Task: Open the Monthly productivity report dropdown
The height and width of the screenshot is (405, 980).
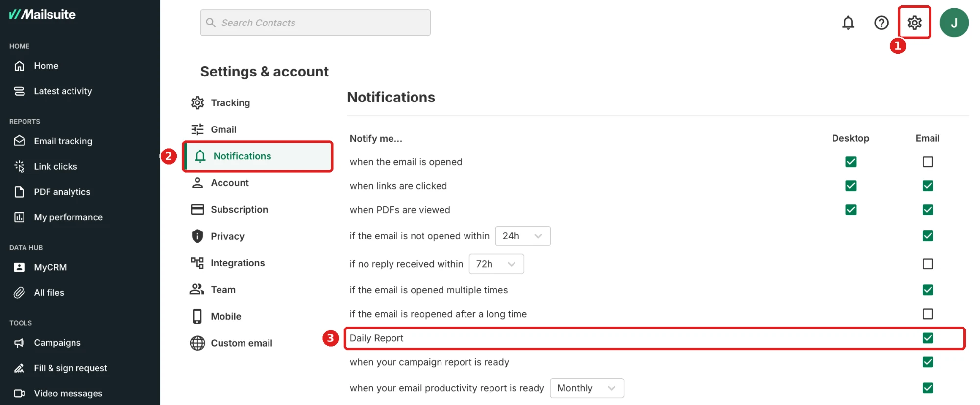Action: click(587, 388)
